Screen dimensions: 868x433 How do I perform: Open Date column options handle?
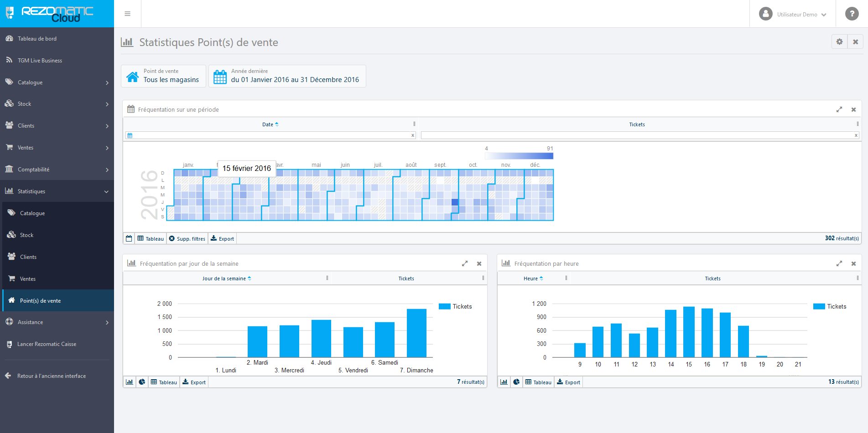pyautogui.click(x=414, y=124)
